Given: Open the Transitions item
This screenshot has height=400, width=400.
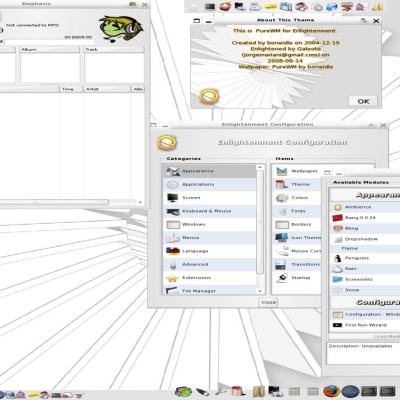Looking at the screenshot, I should (x=297, y=264).
